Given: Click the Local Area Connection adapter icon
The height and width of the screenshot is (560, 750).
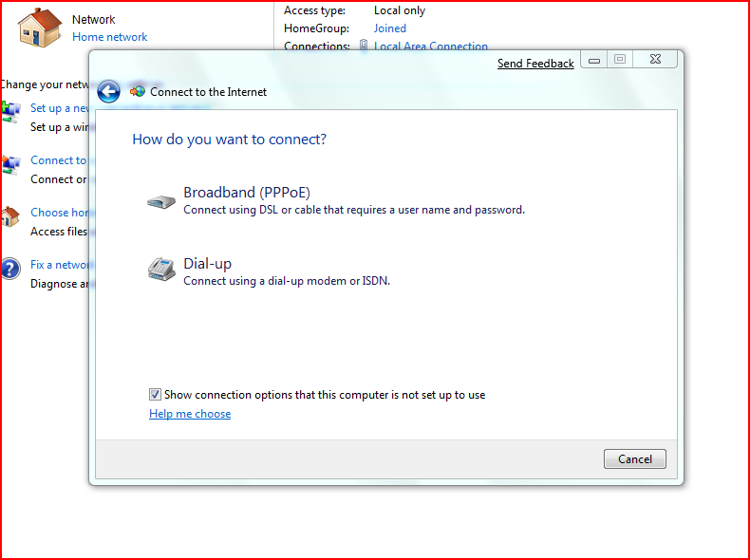Looking at the screenshot, I should (x=364, y=46).
